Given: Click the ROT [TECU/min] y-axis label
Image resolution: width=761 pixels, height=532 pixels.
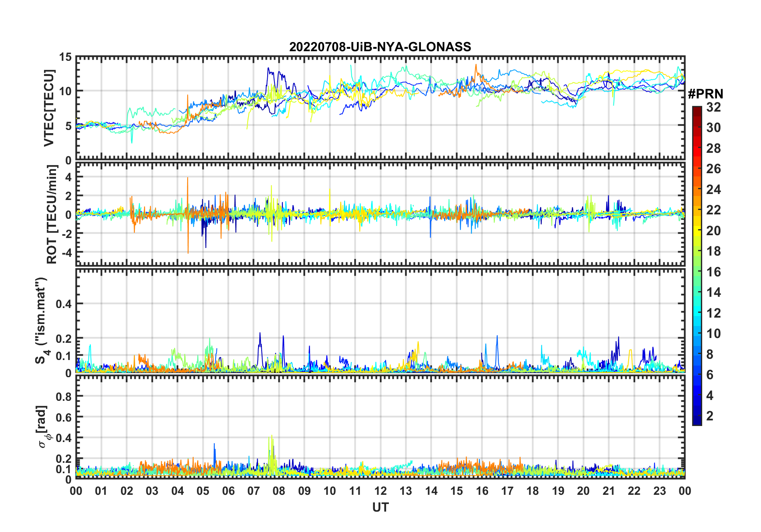Looking at the screenshot, I should (52, 214).
